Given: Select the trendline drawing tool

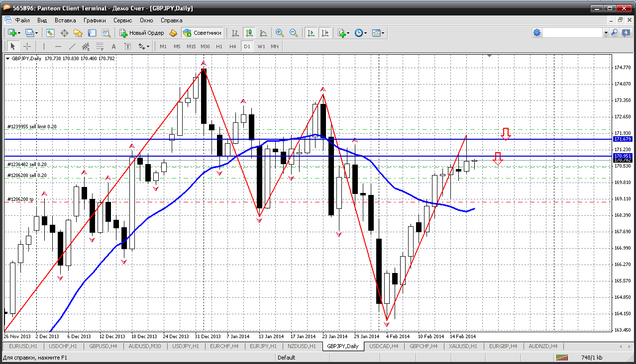Looking at the screenshot, I should pyautogui.click(x=72, y=46).
